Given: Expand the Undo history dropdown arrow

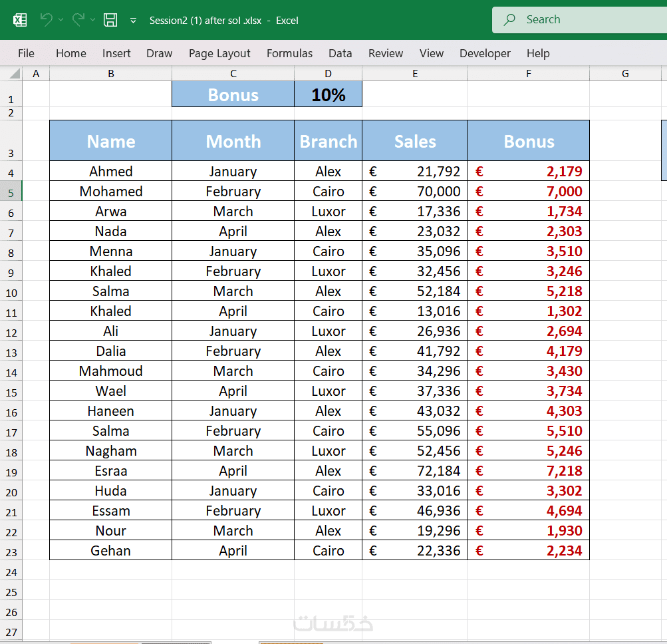Looking at the screenshot, I should 61,20.
